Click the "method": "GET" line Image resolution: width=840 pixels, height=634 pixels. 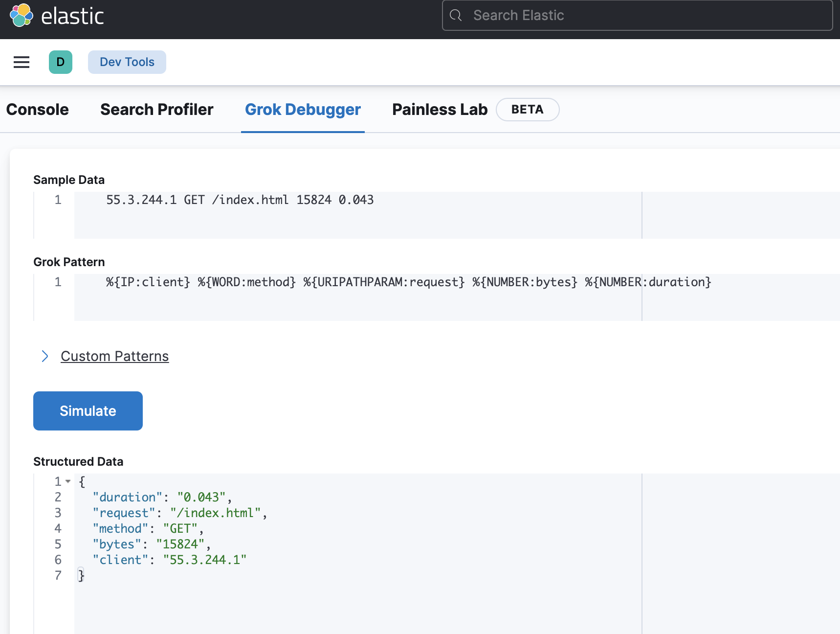point(148,528)
